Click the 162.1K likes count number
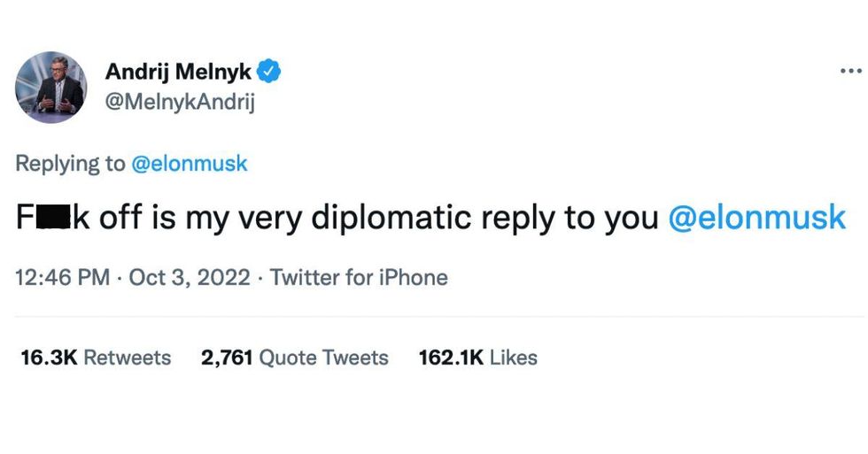This screenshot has width=868, height=454. point(451,358)
